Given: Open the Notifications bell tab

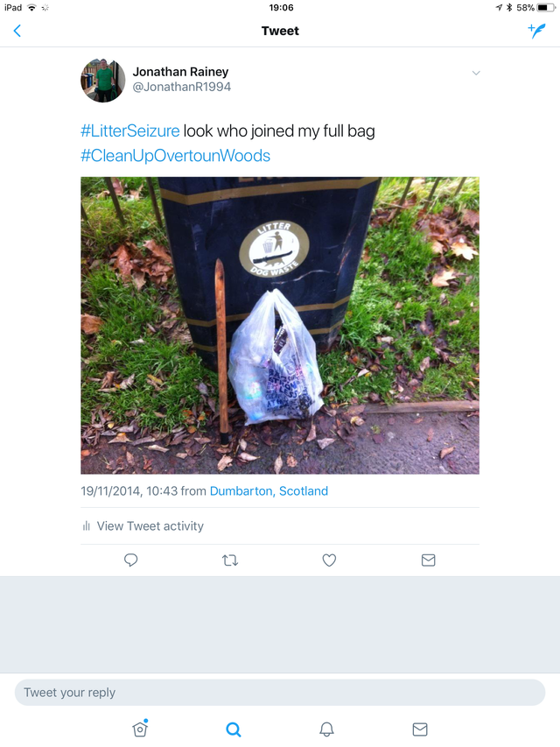Looking at the screenshot, I should click(326, 729).
